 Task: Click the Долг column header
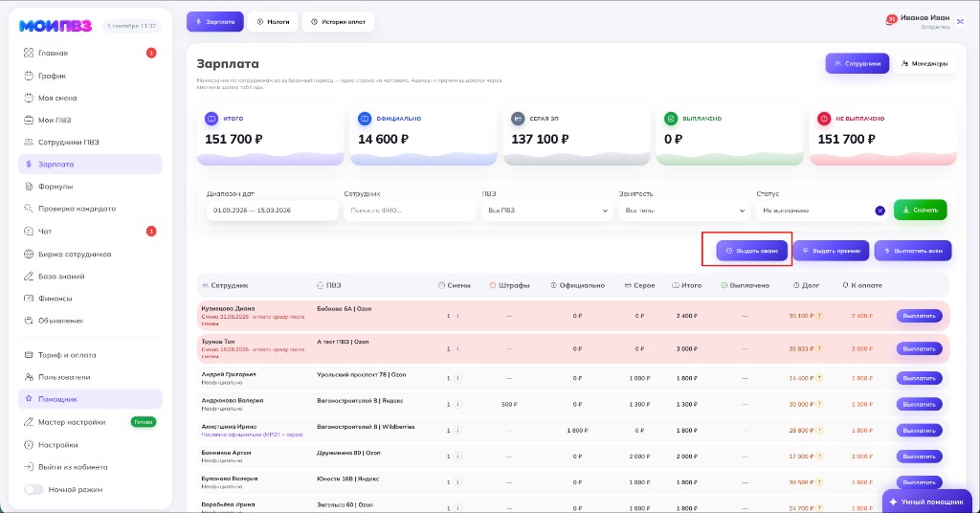pos(806,285)
